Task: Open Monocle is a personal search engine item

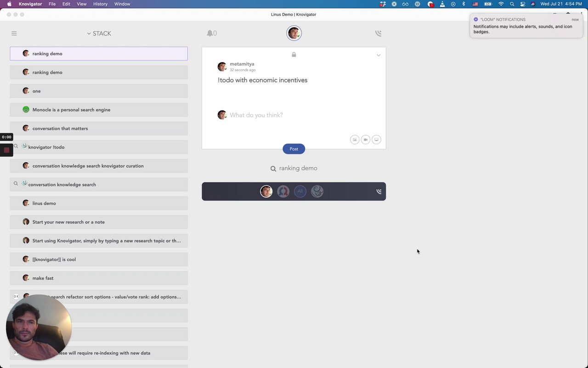Action: 99,109
